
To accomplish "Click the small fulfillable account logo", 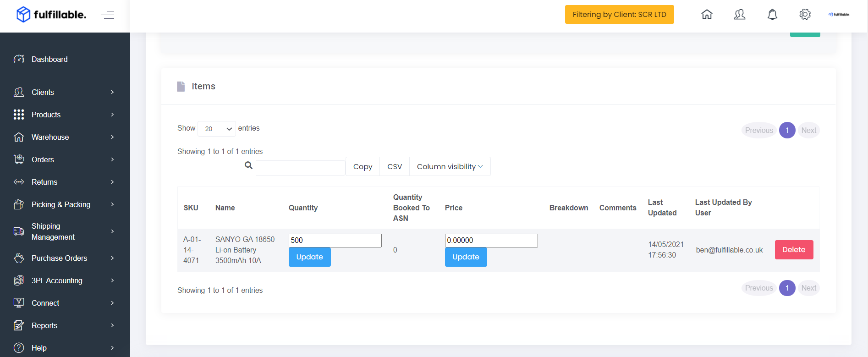I will click(x=838, y=15).
